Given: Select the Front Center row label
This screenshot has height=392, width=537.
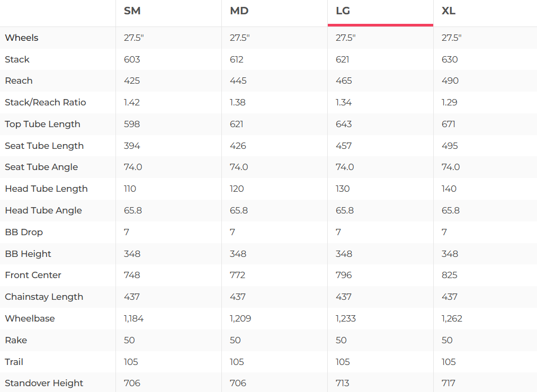Looking at the screenshot, I should click(x=33, y=275).
